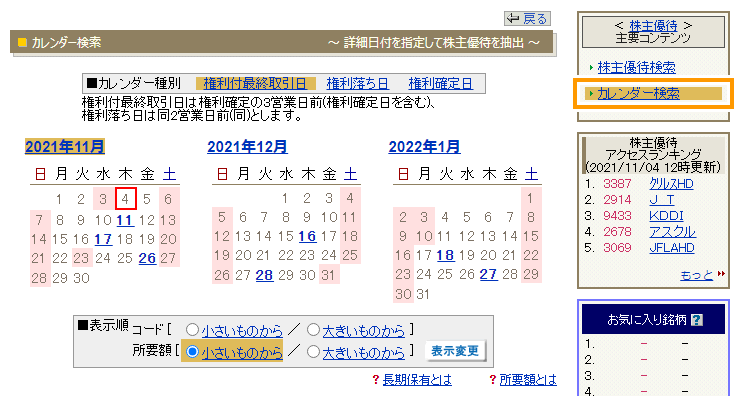Click もっと to see more rankings

coord(697,275)
